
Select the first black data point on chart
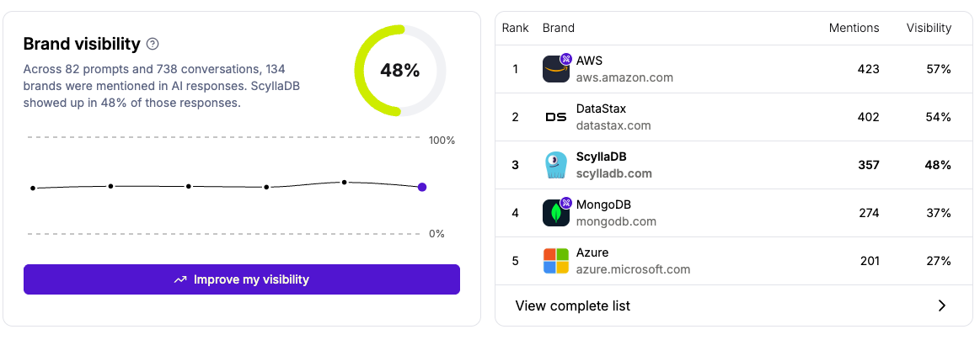tap(33, 189)
